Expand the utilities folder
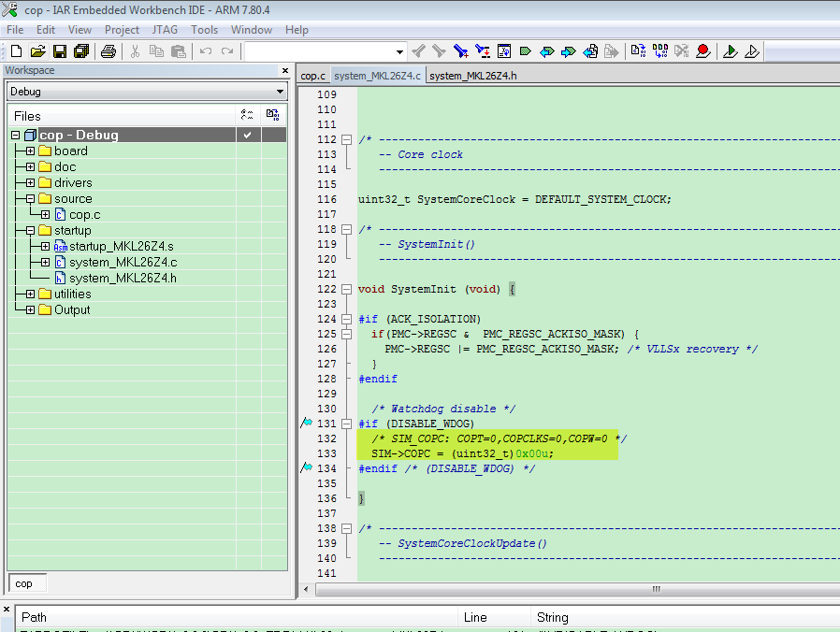Viewport: 840px width, 632px height. tap(30, 294)
